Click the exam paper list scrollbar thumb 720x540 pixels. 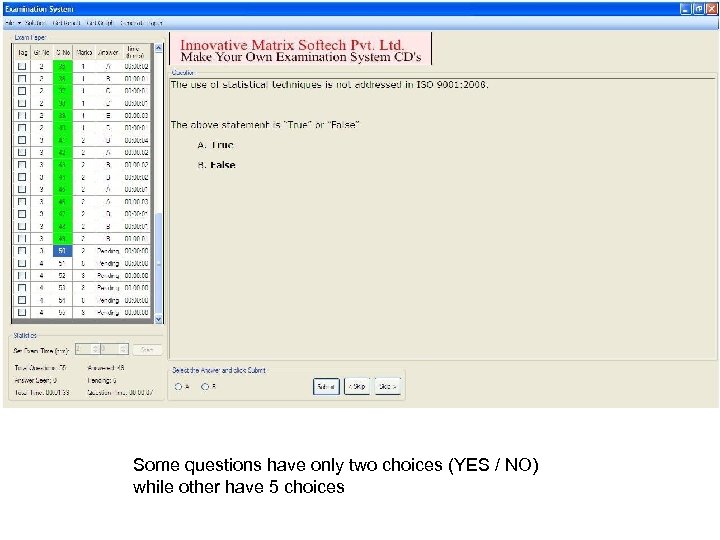pyautogui.click(x=158, y=264)
